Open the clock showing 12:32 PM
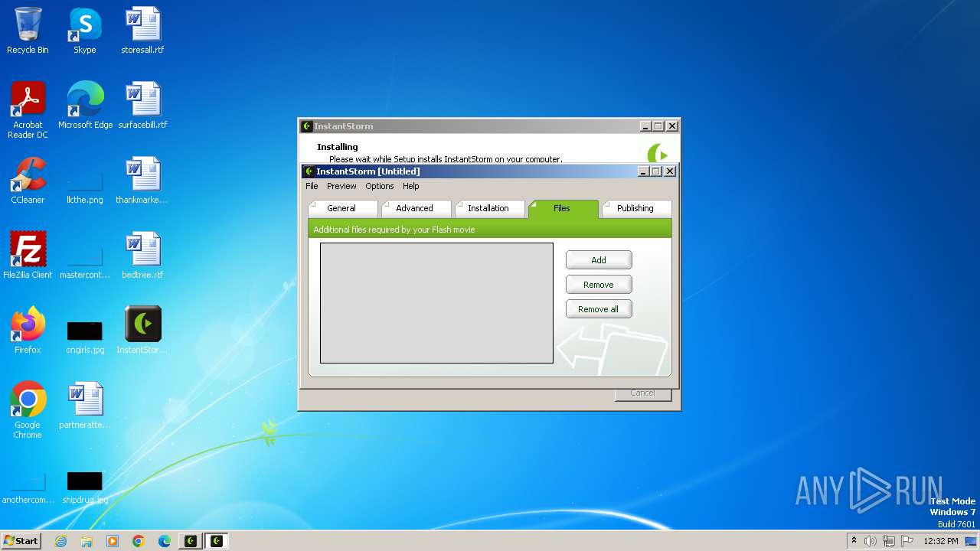980x551 pixels. pos(941,541)
